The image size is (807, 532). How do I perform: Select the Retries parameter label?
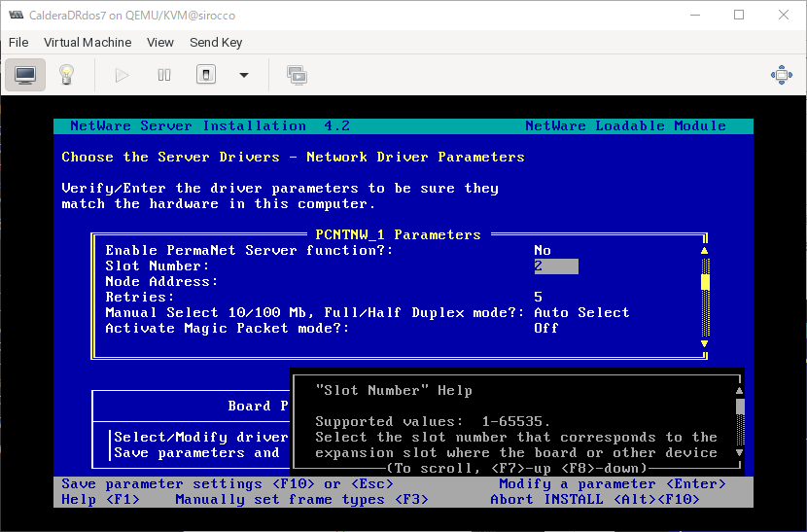coord(139,298)
